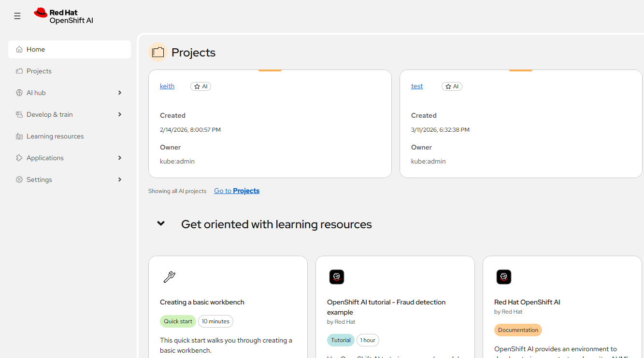Click kube:admin owner on test card

tap(429, 162)
